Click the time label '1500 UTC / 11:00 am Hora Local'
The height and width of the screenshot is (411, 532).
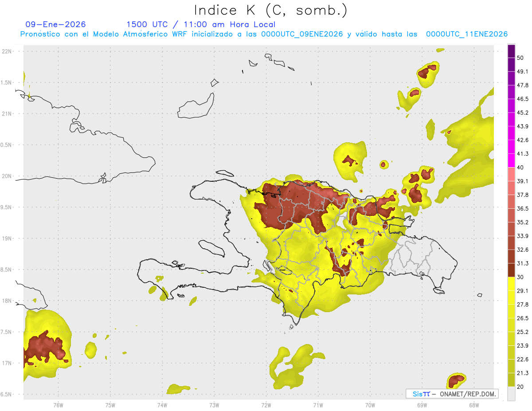[201, 24]
